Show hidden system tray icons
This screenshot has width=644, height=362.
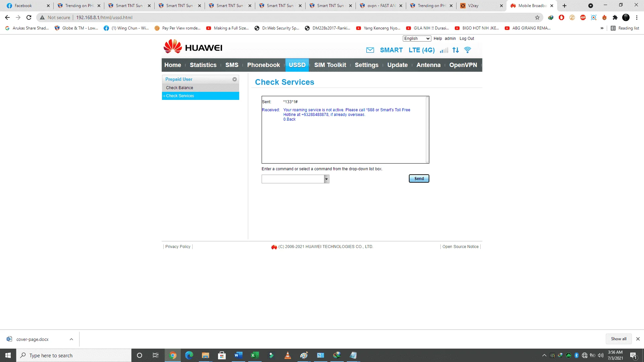544,355
